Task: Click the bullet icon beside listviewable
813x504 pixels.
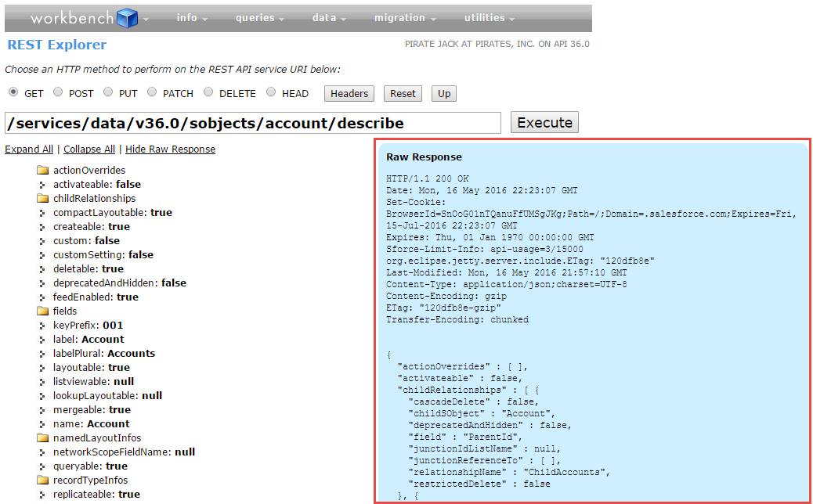Action: (x=42, y=382)
